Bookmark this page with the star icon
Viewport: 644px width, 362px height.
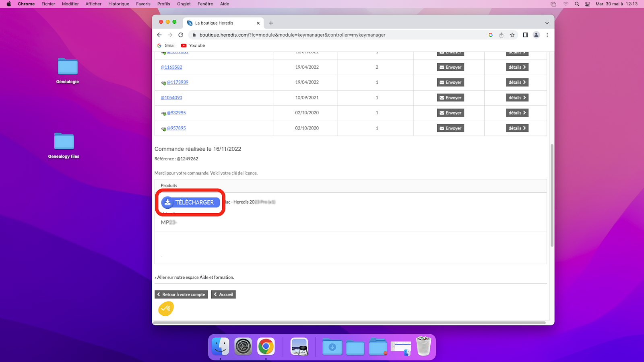point(512,35)
